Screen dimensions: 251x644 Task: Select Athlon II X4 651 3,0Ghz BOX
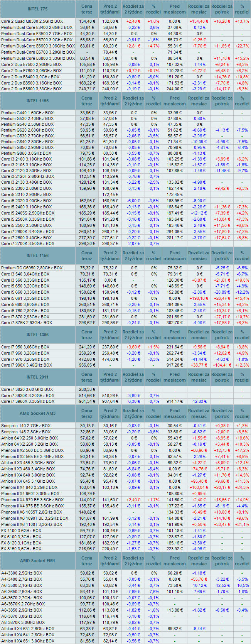(x=28, y=641)
